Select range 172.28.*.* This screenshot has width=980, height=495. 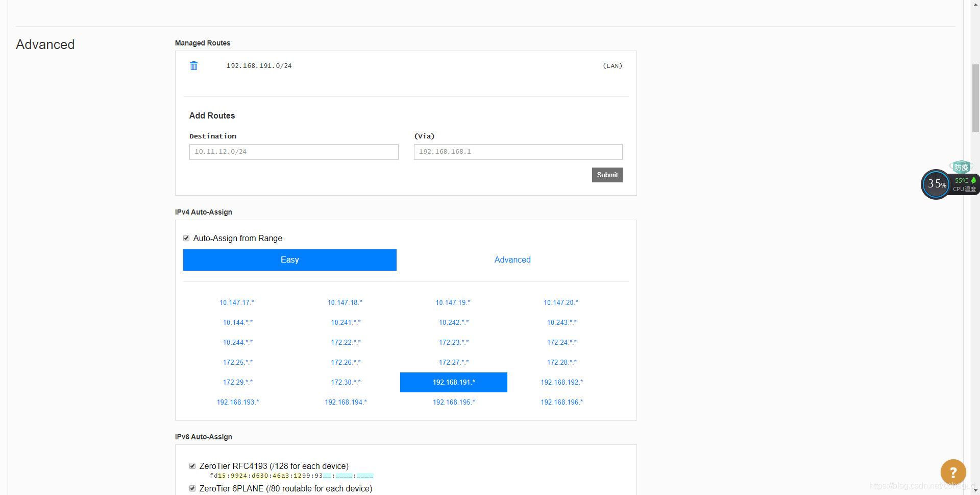561,363
